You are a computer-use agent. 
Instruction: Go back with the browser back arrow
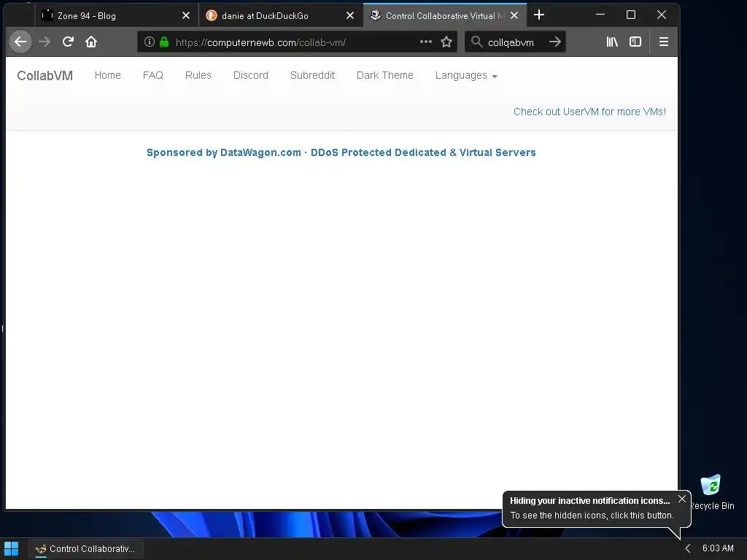(x=20, y=42)
